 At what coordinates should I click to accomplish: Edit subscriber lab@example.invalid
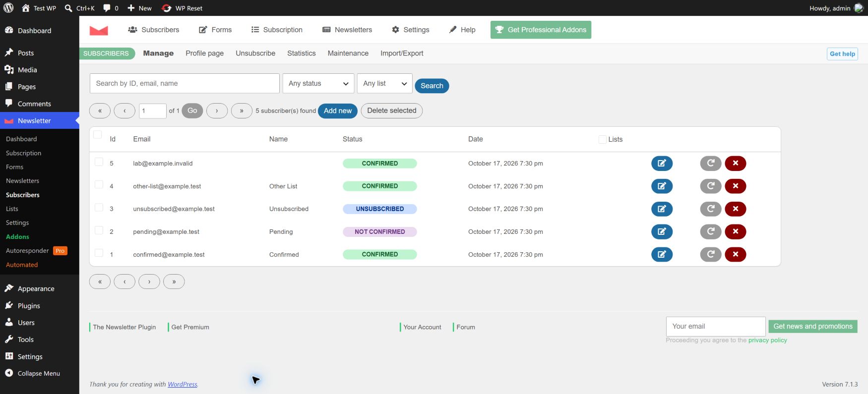click(662, 163)
